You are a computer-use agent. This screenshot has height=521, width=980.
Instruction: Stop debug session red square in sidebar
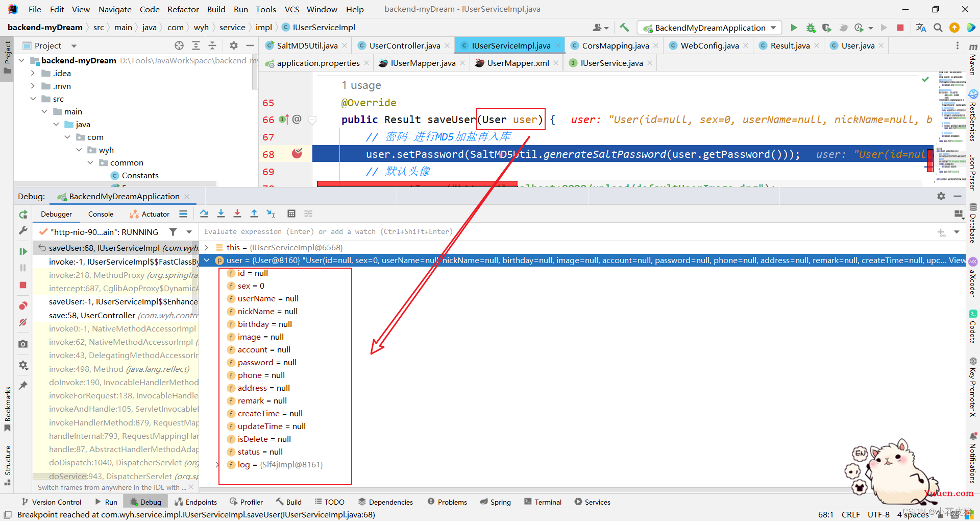coord(23,285)
